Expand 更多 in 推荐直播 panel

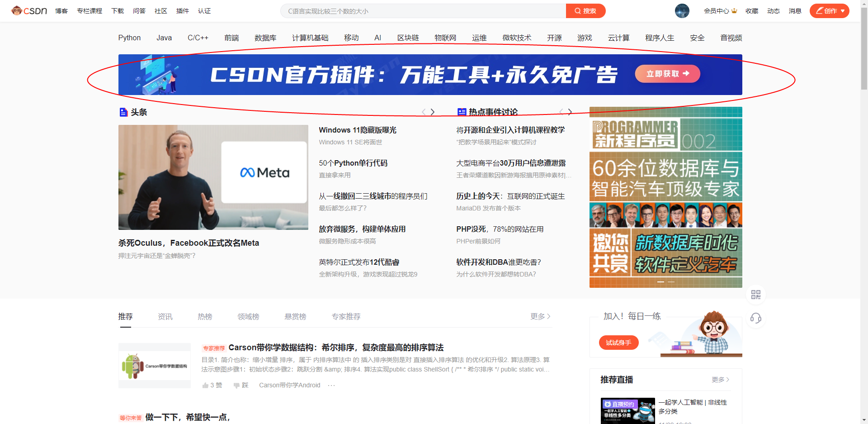coord(720,380)
